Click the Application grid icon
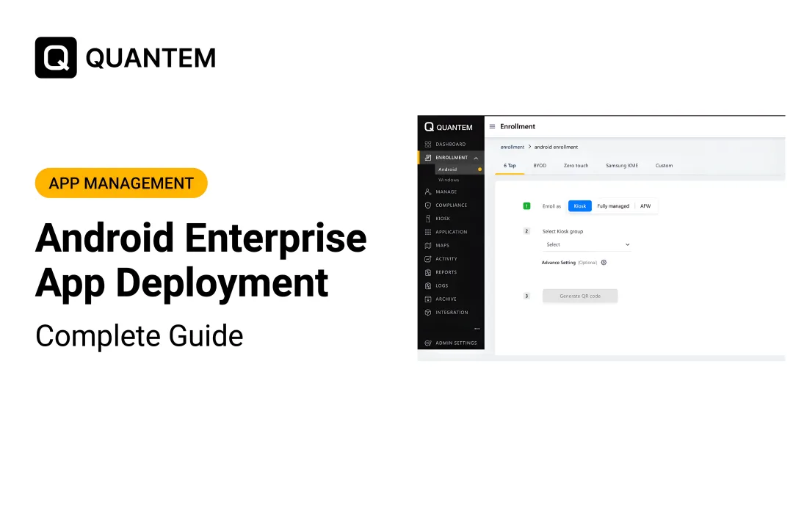This screenshot has width=793, height=532. (428, 232)
